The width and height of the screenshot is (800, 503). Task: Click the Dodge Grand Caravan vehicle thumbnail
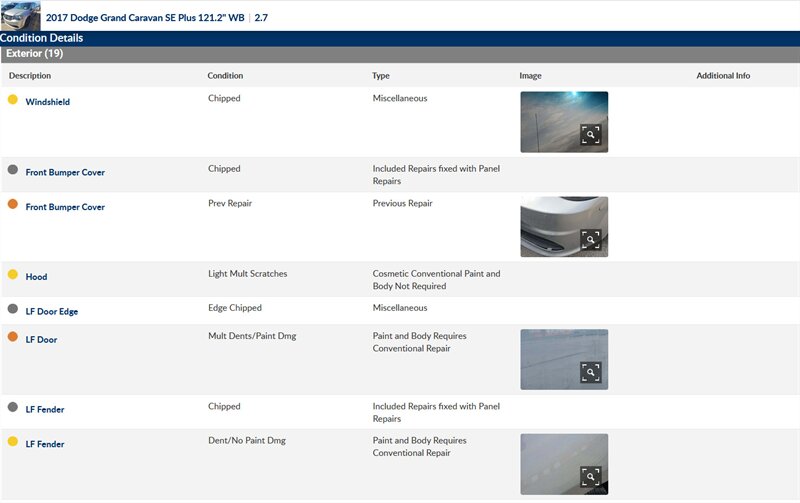(21, 16)
